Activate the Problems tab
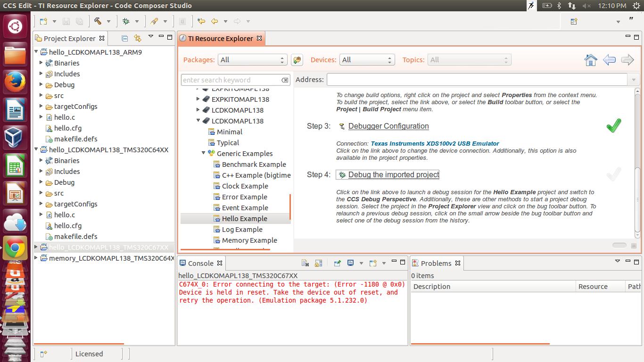This screenshot has height=362, width=644. pyautogui.click(x=436, y=263)
